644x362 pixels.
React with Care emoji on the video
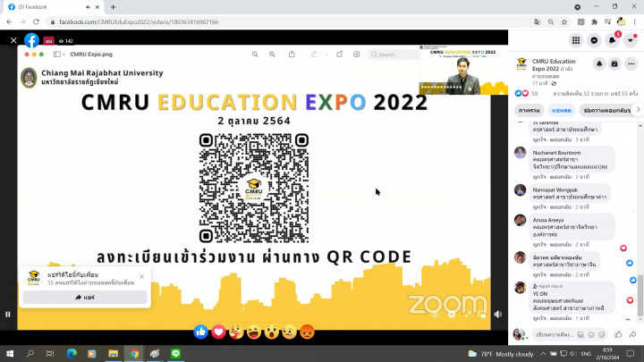point(236,332)
